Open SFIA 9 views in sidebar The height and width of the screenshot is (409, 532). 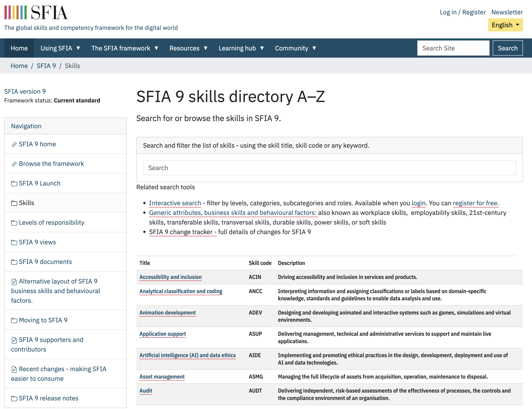click(x=37, y=242)
